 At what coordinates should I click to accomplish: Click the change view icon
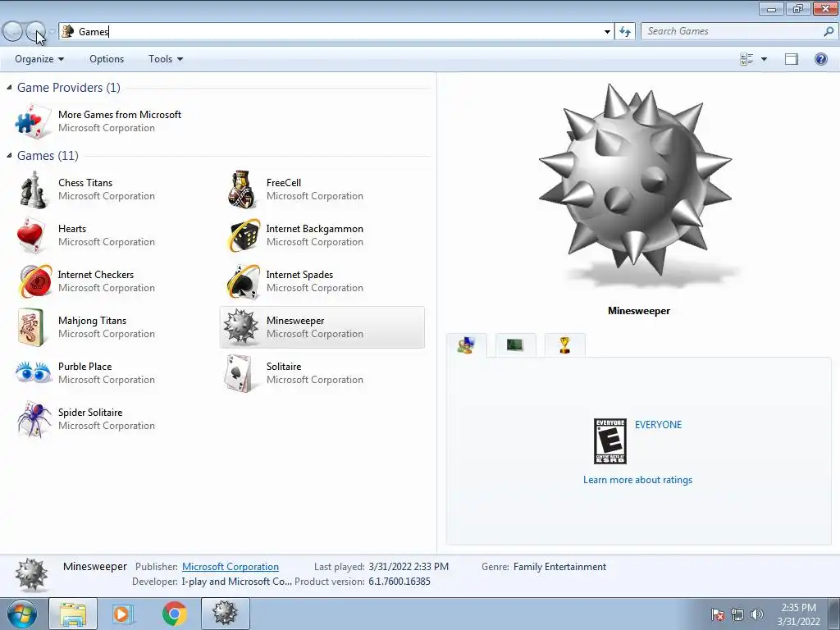[746, 59]
